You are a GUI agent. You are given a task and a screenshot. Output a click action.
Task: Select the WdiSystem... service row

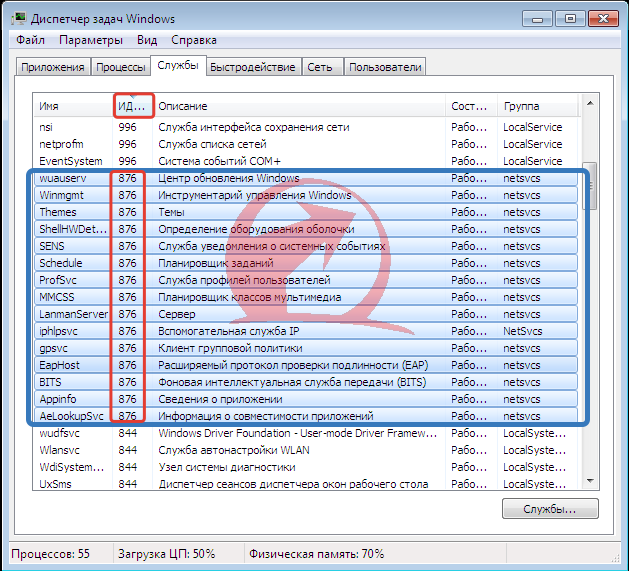point(306,467)
